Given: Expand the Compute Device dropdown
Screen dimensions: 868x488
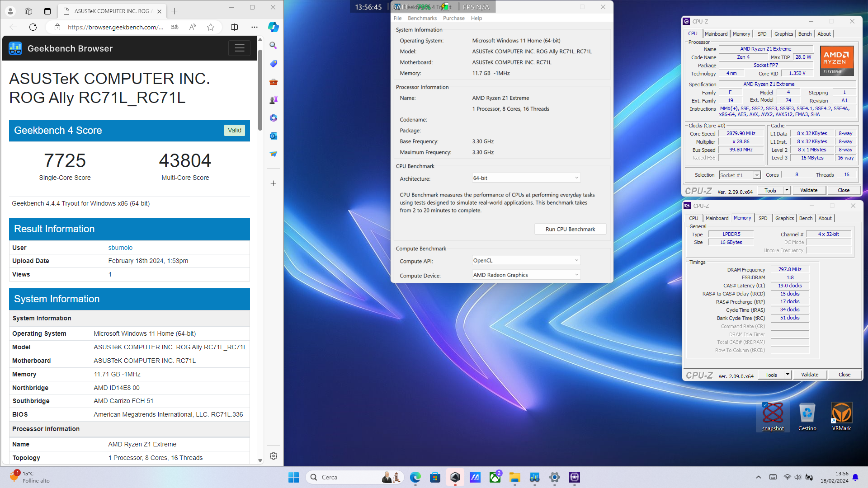Looking at the screenshot, I should pyautogui.click(x=526, y=275).
